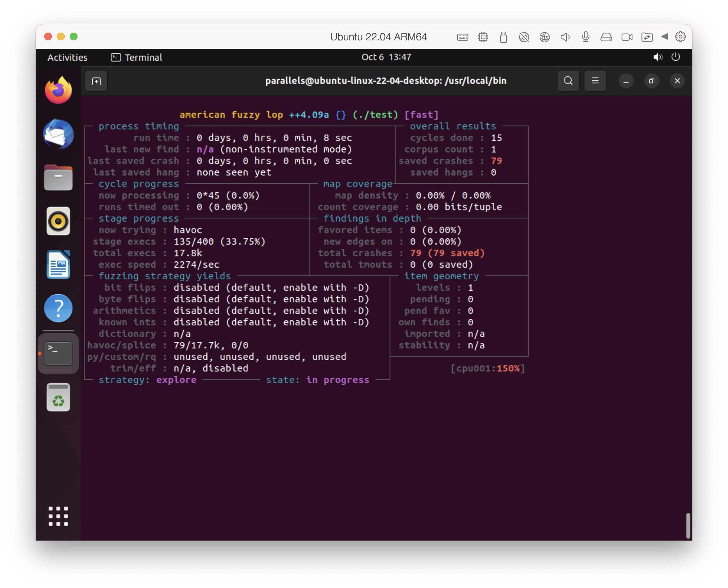The width and height of the screenshot is (728, 588).
Task: Show the applications grid
Action: click(58, 516)
